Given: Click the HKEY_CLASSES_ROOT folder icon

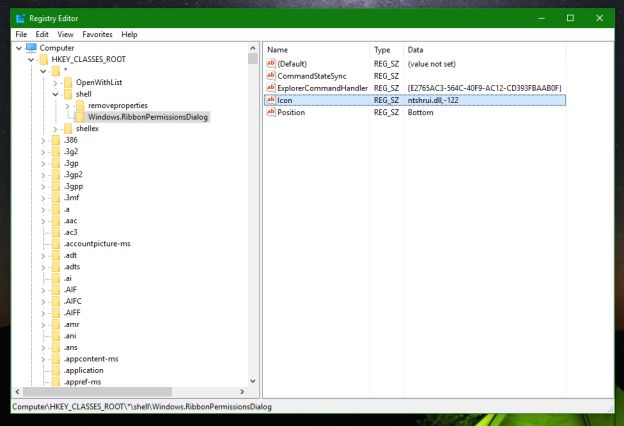Looking at the screenshot, I should (x=44, y=60).
